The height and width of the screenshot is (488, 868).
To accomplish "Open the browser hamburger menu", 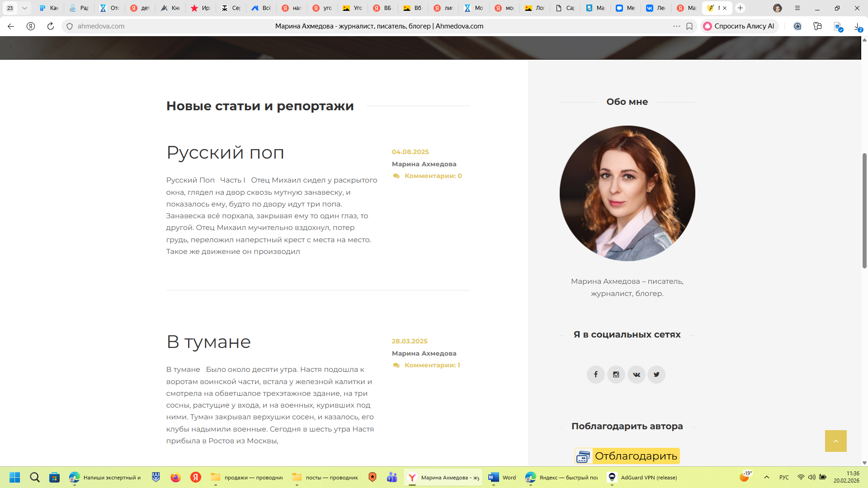I will click(x=797, y=8).
